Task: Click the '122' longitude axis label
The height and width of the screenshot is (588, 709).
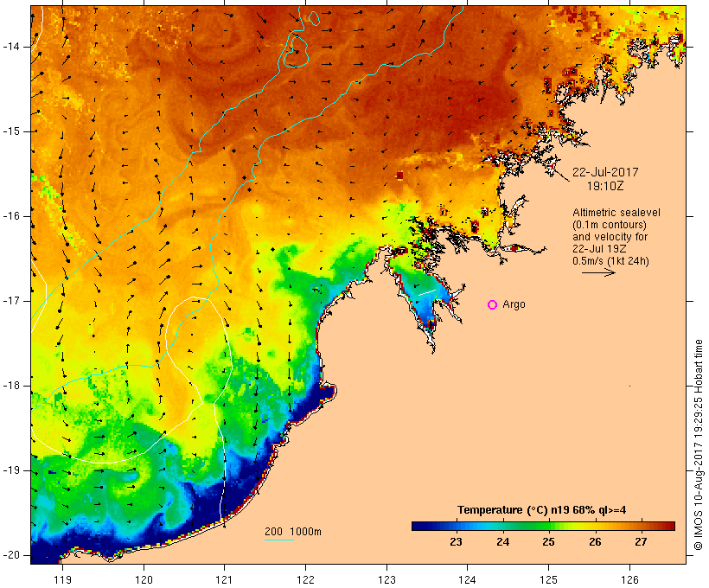Action: tap(306, 579)
